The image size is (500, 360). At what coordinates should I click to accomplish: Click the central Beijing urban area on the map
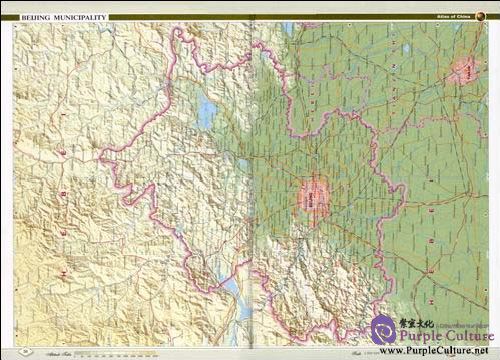(x=313, y=198)
